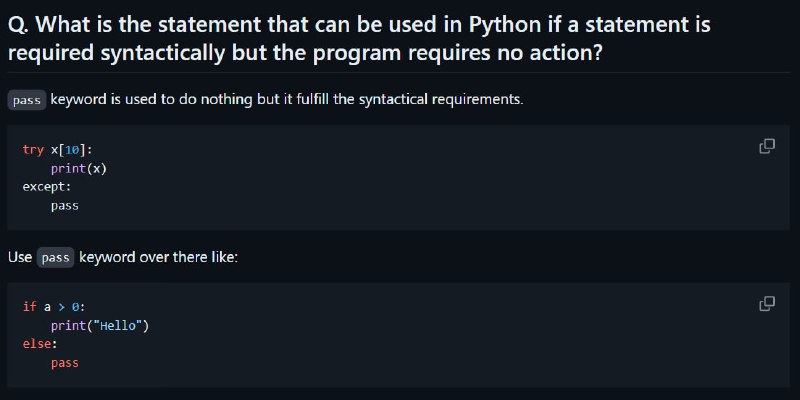Image resolution: width=800 pixels, height=400 pixels.
Task: Click the 'except:' line
Action: coord(47,187)
